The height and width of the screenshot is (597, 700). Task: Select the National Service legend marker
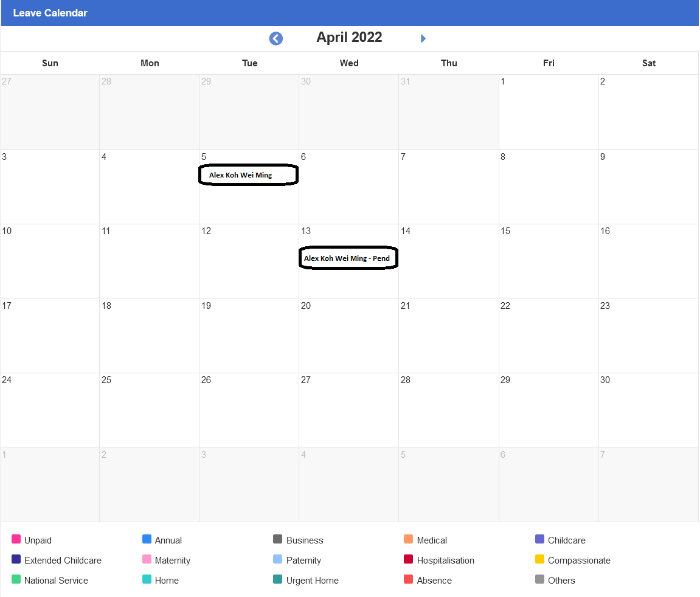15,580
